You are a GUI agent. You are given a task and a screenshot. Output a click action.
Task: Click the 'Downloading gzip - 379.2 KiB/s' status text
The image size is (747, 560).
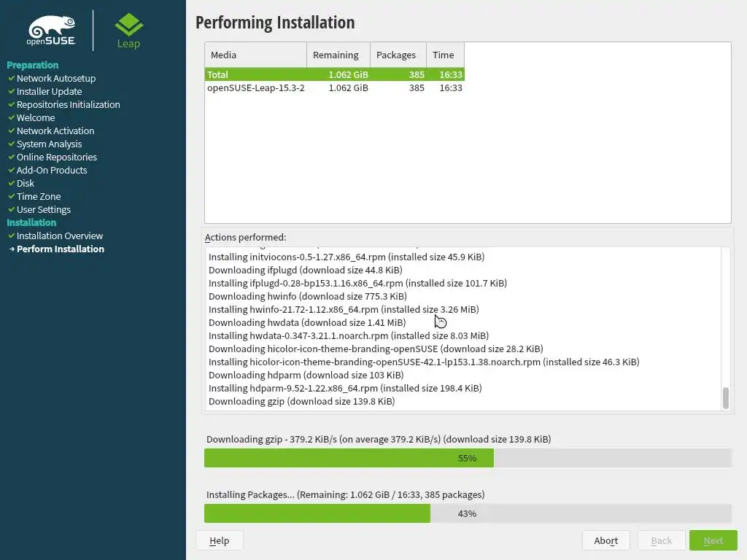click(x=379, y=439)
